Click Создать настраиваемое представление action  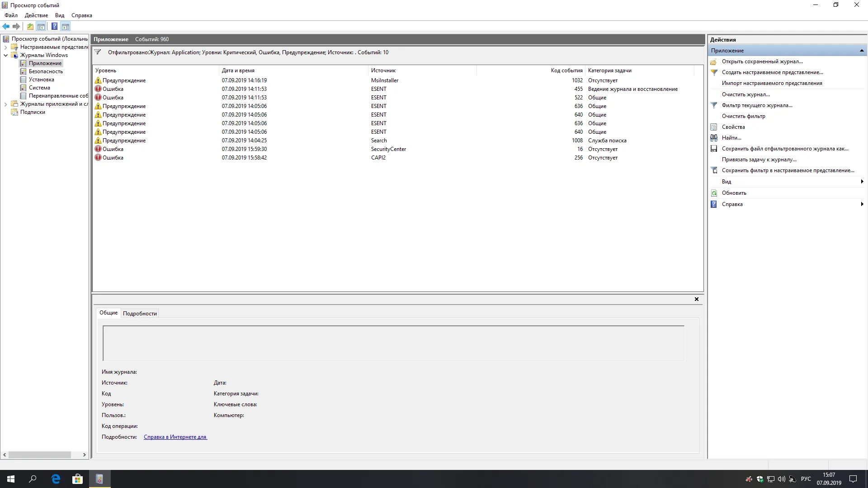(x=772, y=72)
